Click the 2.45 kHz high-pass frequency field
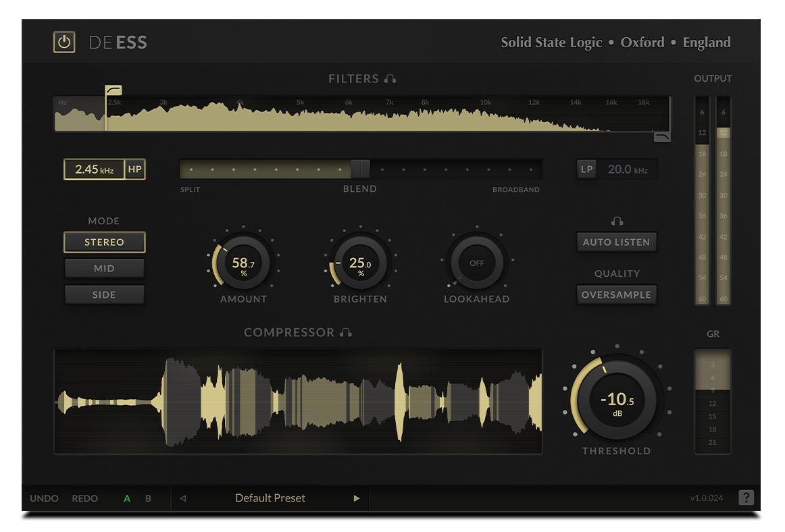The image size is (785, 532). point(94,169)
